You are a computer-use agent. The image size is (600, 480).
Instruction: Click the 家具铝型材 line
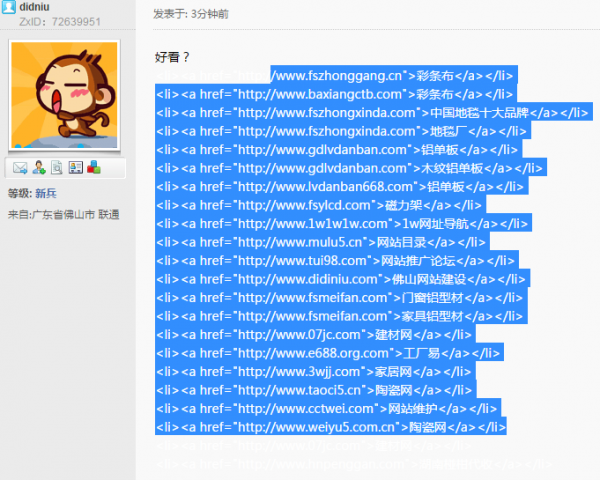(x=340, y=316)
